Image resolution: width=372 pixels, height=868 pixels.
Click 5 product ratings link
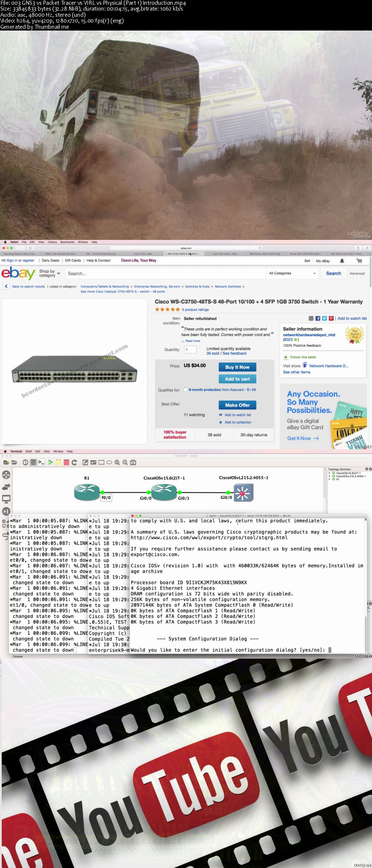[195, 310]
